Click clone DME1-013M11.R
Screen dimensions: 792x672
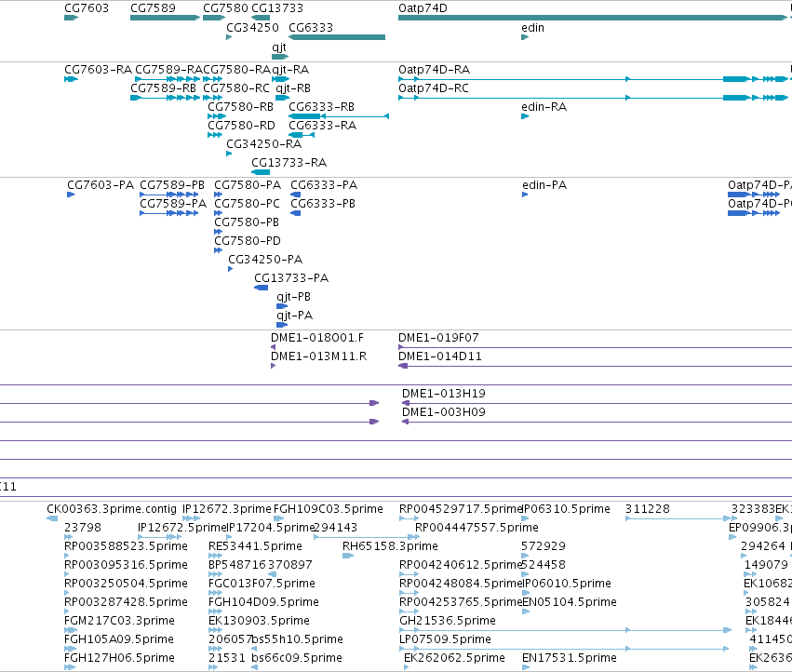(x=318, y=356)
